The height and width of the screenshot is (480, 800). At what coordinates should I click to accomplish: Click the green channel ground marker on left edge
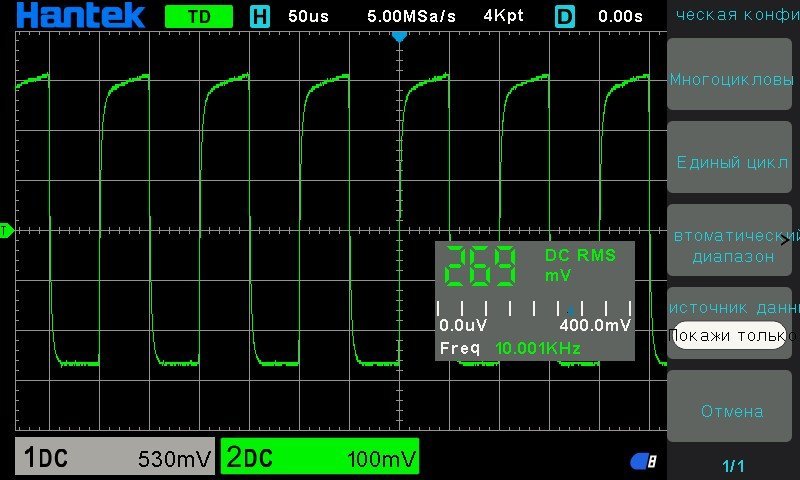coord(5,231)
